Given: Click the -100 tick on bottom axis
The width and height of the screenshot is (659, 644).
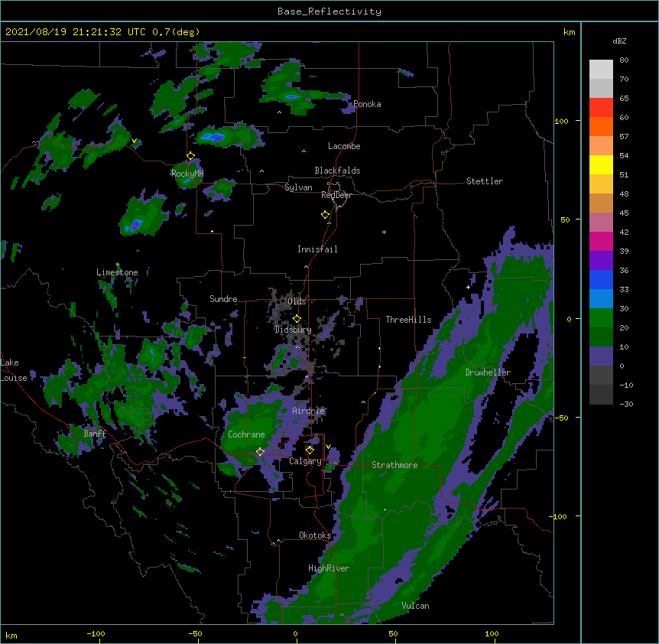Looking at the screenshot, I should 96,634.
